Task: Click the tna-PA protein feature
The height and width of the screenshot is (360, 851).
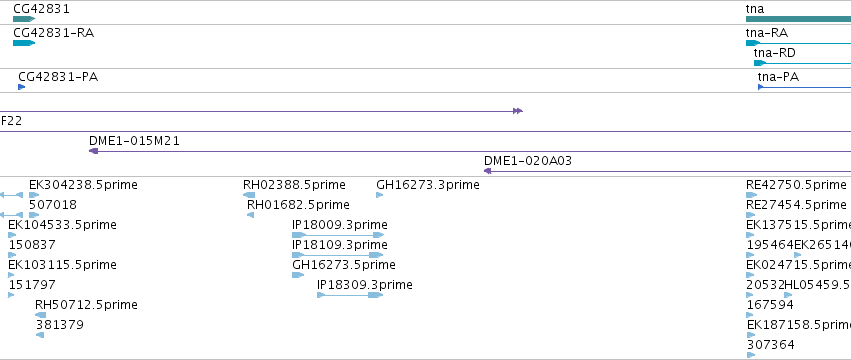Action: 804,87
